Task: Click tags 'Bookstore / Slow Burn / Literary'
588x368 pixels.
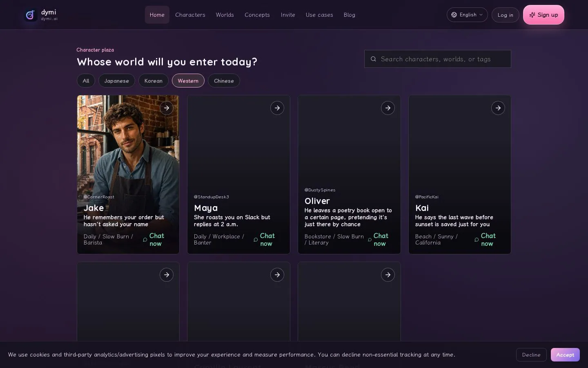Action: point(334,240)
